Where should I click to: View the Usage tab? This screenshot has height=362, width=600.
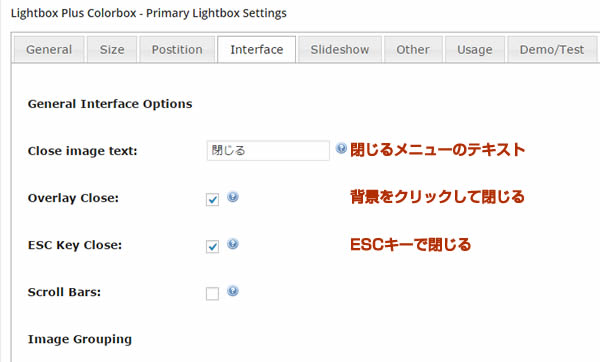[475, 49]
